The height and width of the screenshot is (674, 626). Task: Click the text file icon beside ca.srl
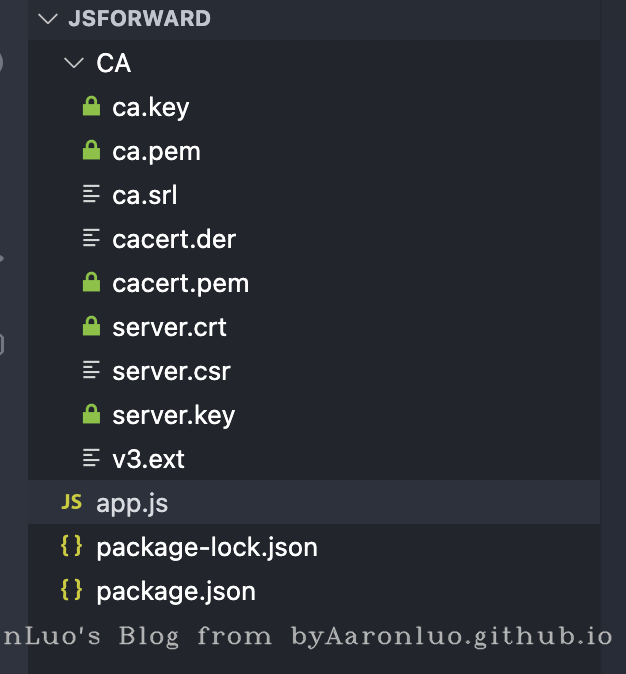(x=91, y=195)
